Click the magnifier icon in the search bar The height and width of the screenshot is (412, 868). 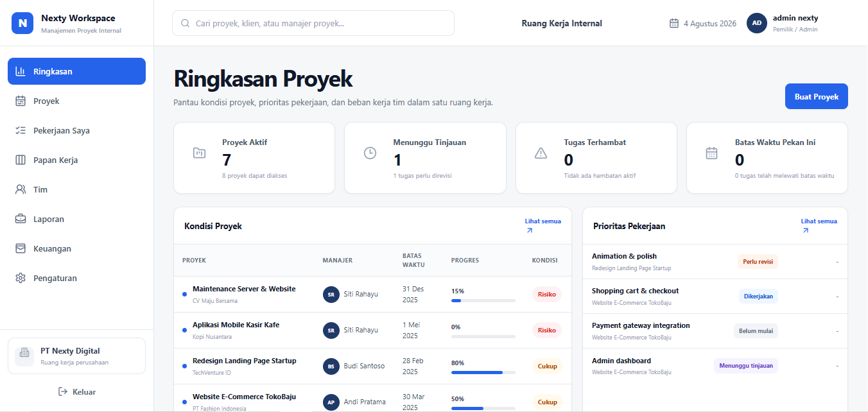[x=186, y=23]
